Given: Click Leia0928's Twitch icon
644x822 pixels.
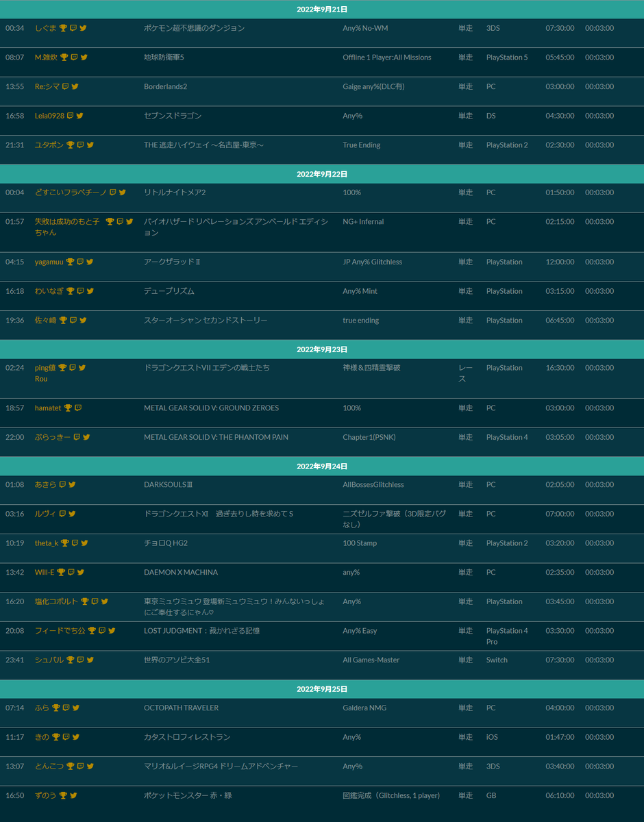Looking at the screenshot, I should (70, 116).
